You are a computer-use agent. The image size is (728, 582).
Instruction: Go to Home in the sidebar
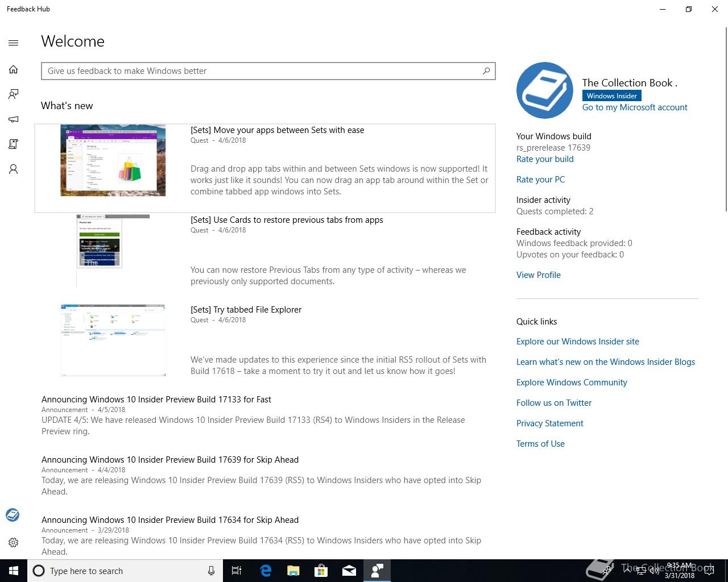pyautogui.click(x=14, y=69)
